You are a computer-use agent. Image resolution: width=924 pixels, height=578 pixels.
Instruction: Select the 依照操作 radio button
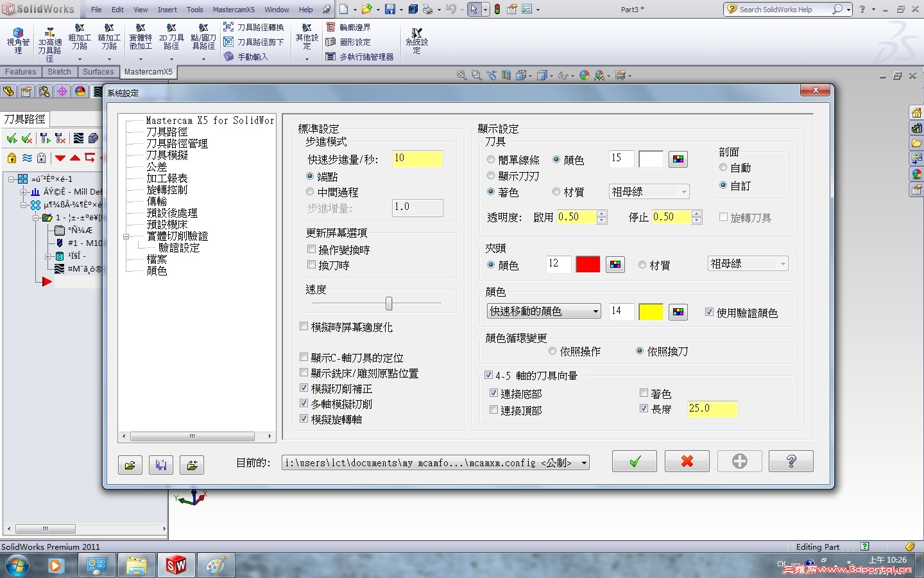point(552,351)
